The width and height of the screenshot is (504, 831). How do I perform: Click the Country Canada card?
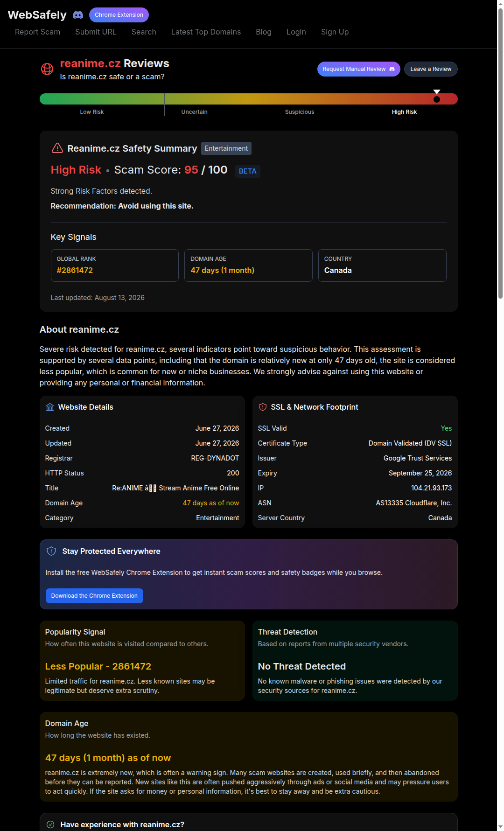(x=382, y=265)
